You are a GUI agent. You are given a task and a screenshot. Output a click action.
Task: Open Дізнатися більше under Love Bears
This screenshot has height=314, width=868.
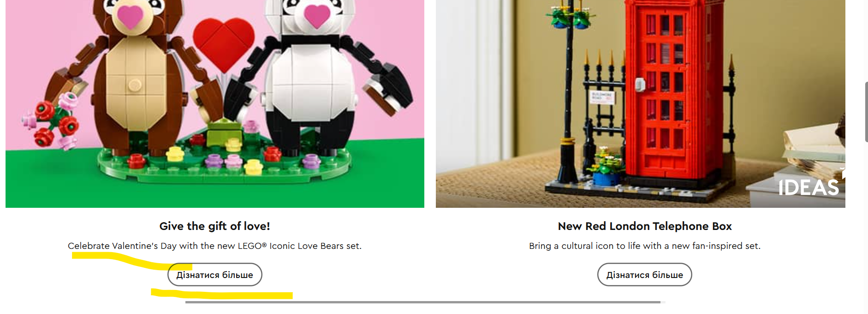coord(215,275)
